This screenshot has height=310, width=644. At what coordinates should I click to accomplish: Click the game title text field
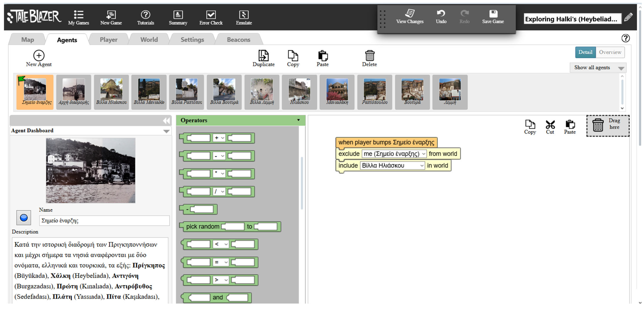pyautogui.click(x=572, y=19)
